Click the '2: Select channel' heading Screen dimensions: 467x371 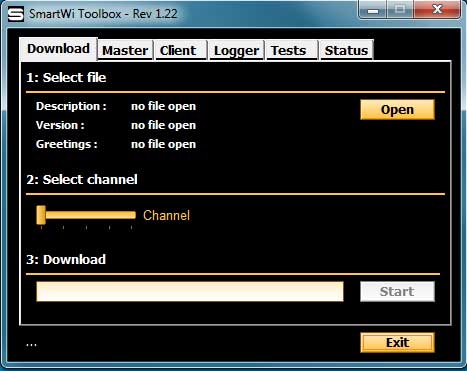82,180
